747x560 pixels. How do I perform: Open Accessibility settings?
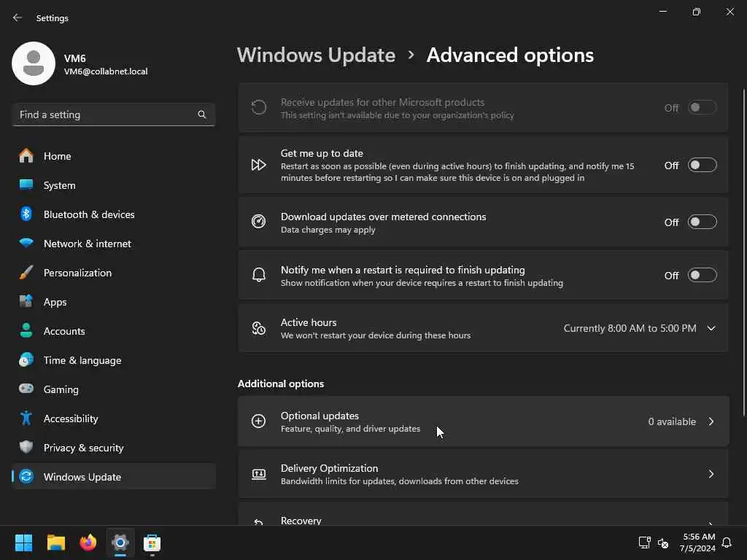tap(114, 418)
